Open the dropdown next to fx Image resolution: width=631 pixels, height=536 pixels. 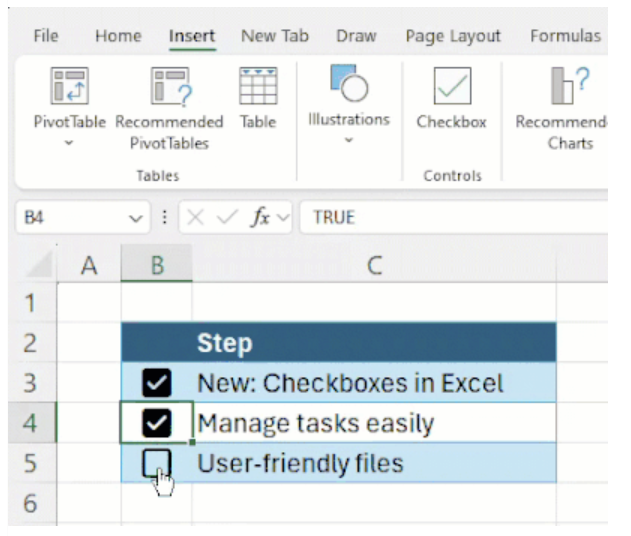283,218
